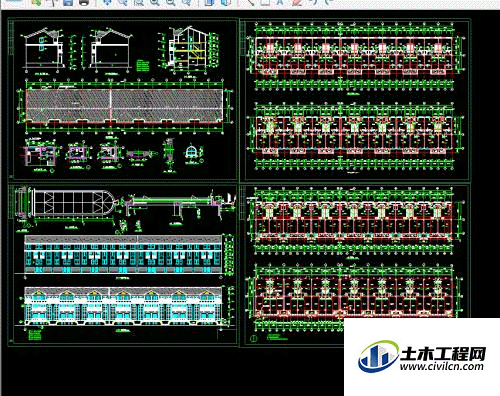Select the roof plan hatched drawing
The width and height of the screenshot is (500, 396).
pos(124,106)
